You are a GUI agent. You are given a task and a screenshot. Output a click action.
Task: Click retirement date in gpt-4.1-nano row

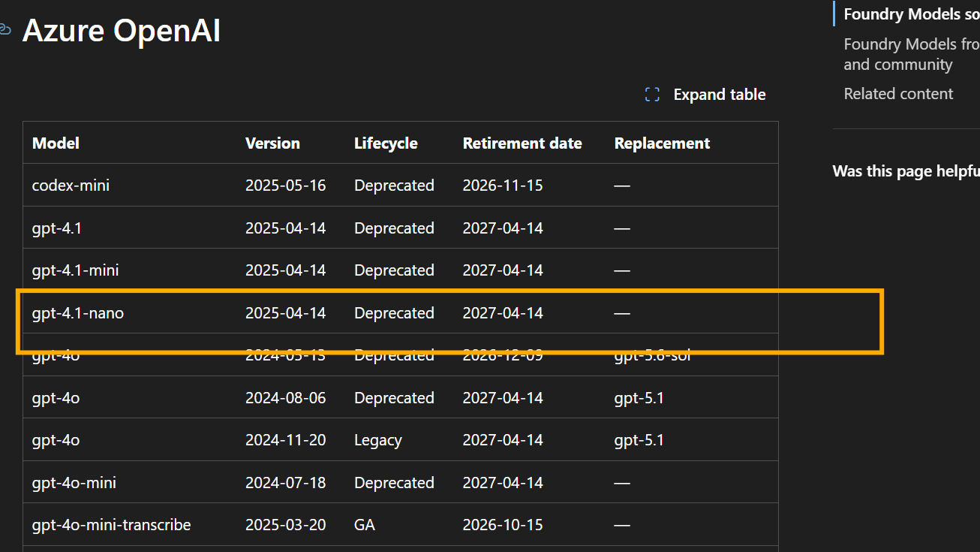tap(503, 312)
